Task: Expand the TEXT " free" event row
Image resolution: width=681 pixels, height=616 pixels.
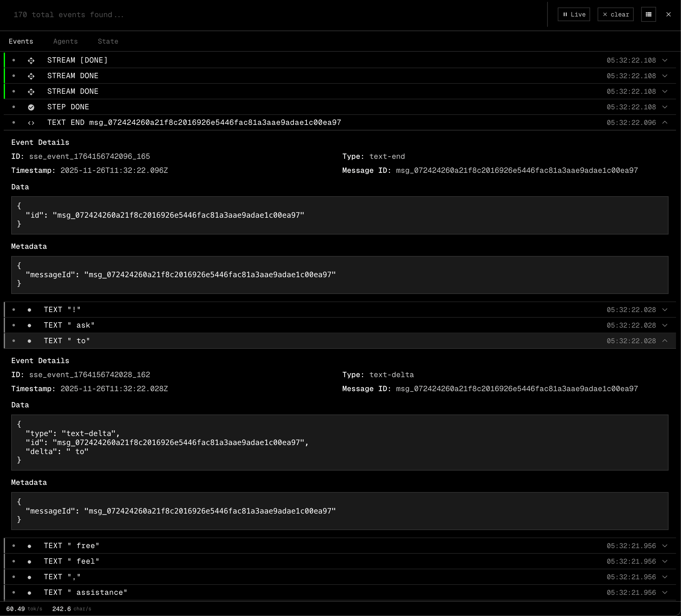Action: tap(665, 545)
